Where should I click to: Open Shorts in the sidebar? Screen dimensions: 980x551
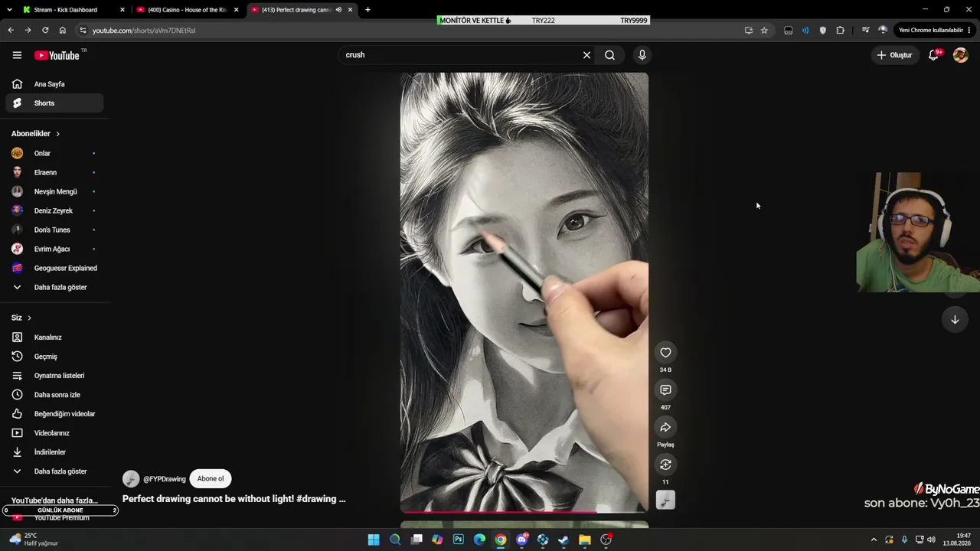54,103
